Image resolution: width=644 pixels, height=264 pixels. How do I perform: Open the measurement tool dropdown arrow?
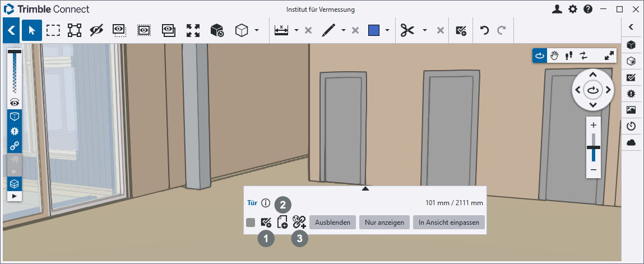pyautogui.click(x=296, y=30)
